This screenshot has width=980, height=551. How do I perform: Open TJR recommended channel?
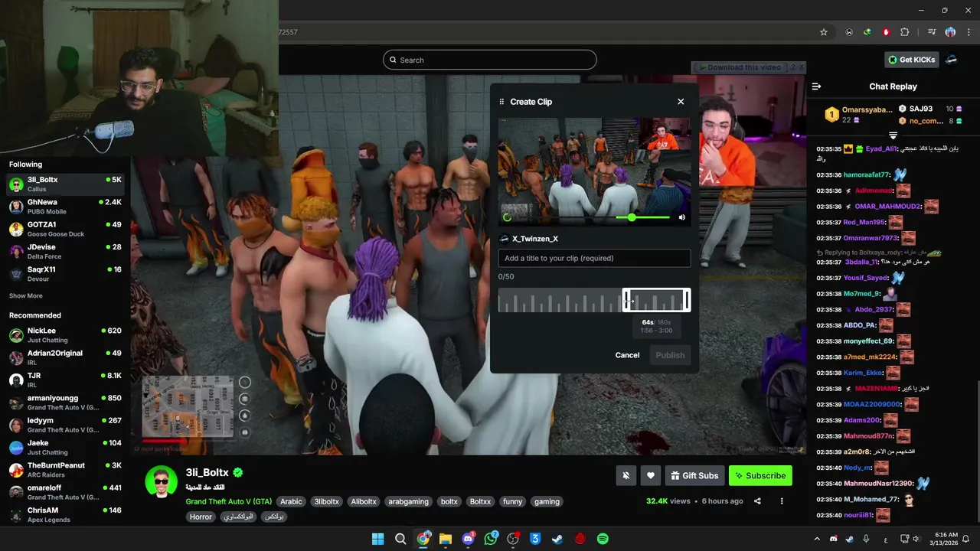click(65, 380)
